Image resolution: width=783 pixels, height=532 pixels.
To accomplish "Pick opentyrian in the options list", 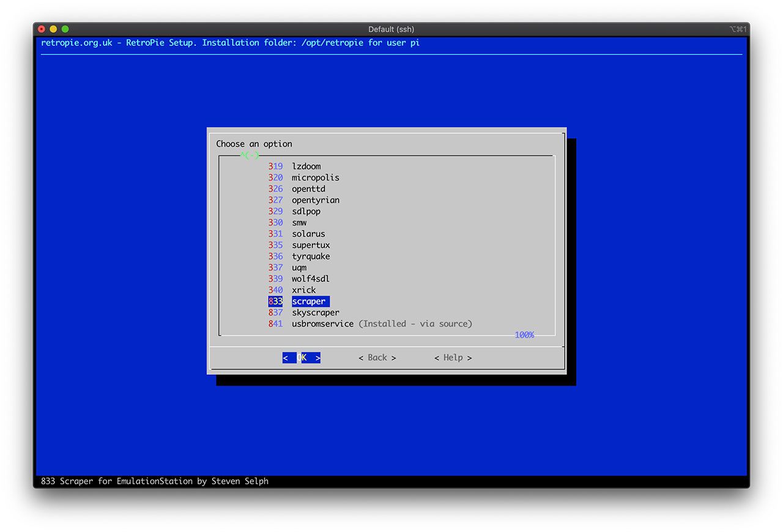I will point(315,200).
